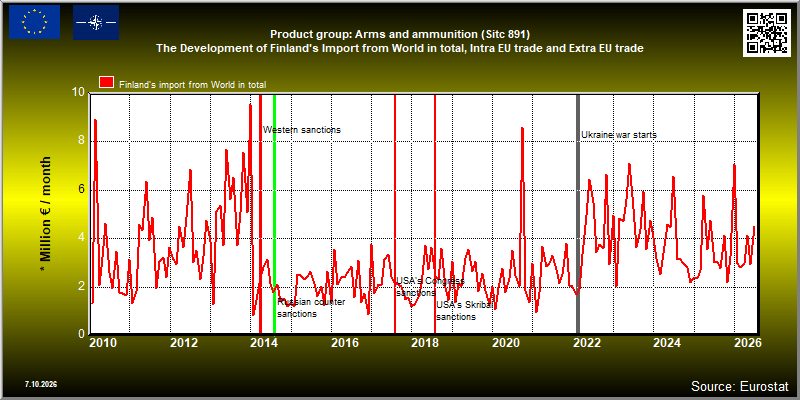Screen dimensions: 800x400
Task: Click the y-axis value 8
Action: [82, 142]
